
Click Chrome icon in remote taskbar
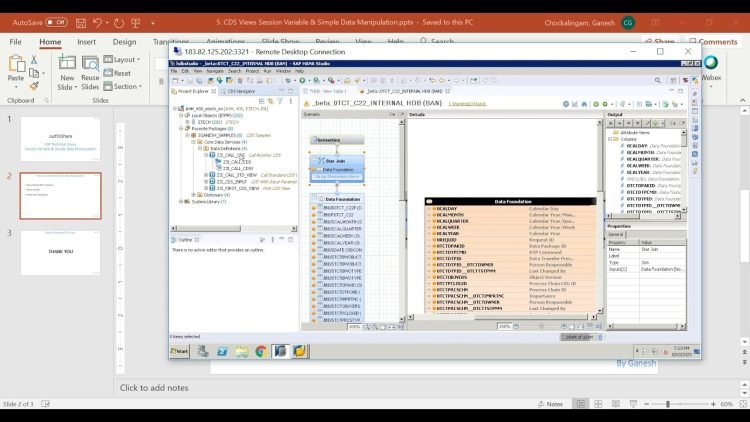pyautogui.click(x=261, y=351)
